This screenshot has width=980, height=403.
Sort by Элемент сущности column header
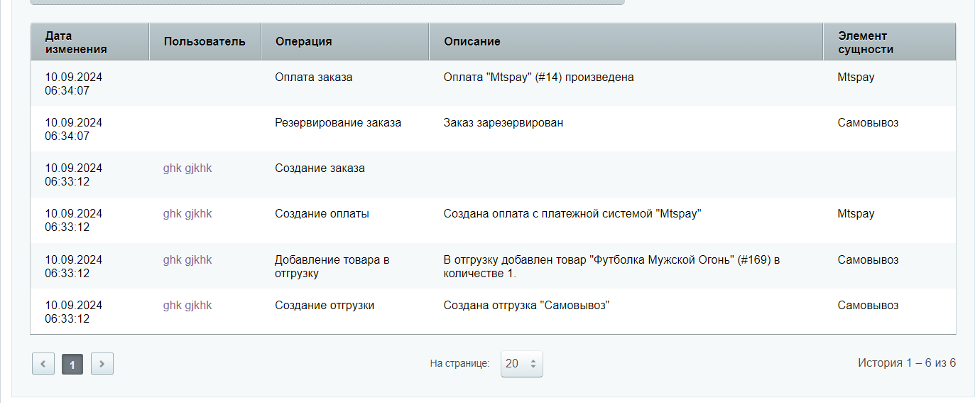point(890,42)
